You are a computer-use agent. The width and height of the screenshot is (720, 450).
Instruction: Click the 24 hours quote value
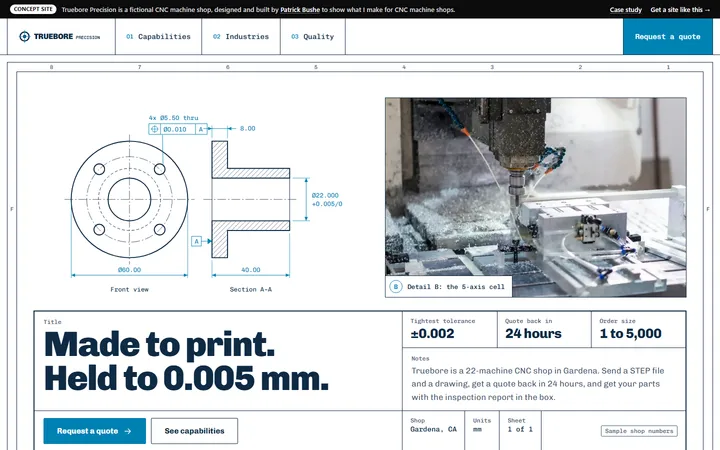point(533,333)
